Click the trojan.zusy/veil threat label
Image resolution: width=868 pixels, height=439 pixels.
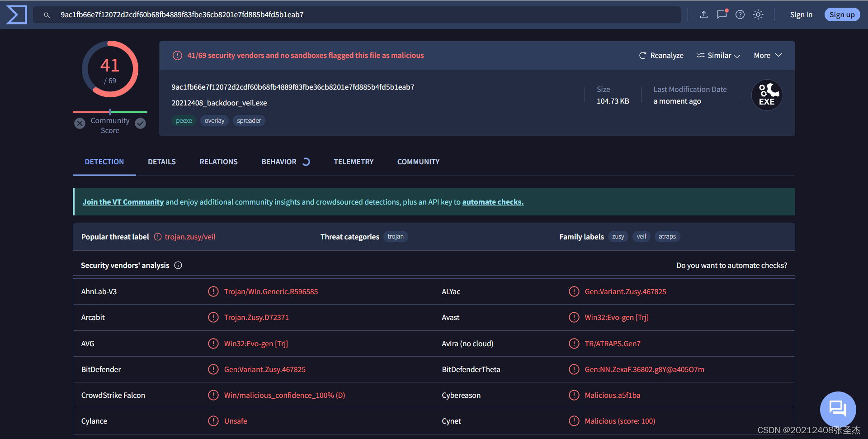click(x=190, y=237)
